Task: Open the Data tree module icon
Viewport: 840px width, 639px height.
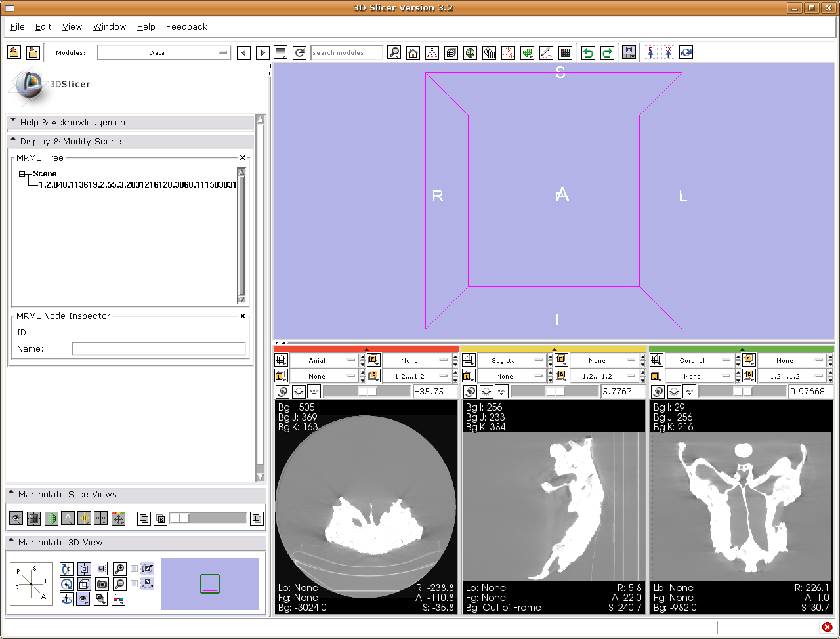Action: click(x=432, y=52)
